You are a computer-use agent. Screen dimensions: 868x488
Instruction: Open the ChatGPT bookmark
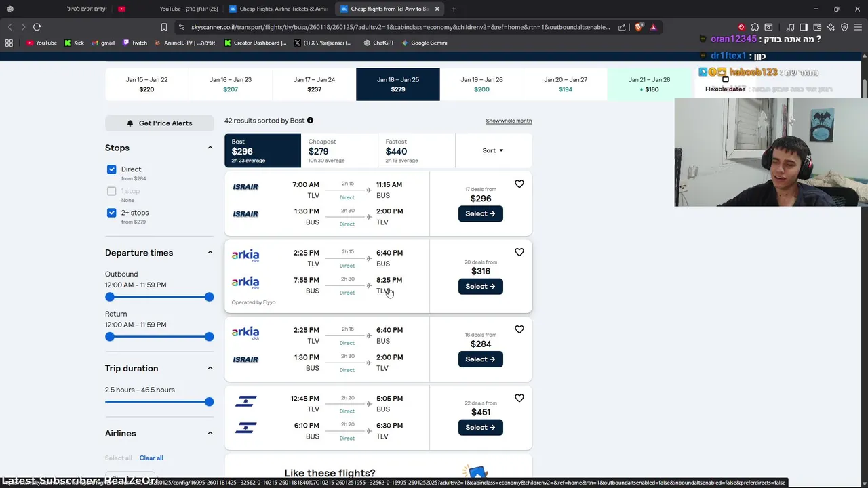(378, 43)
